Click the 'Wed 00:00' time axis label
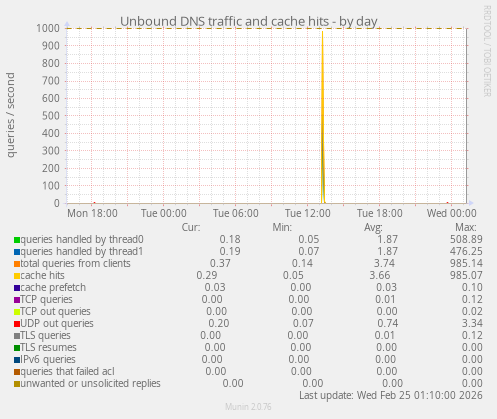The width and height of the screenshot is (497, 419). click(x=452, y=213)
